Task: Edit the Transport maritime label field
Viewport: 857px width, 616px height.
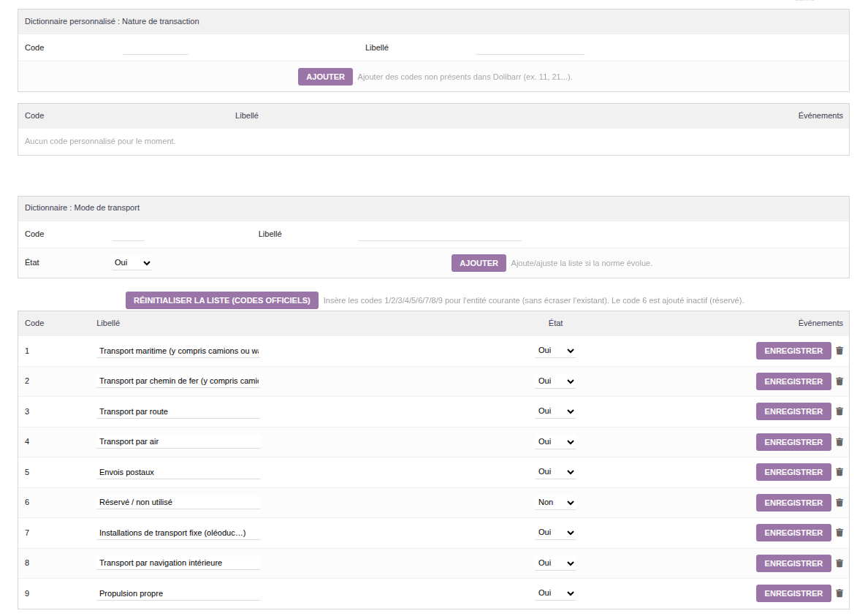Action: point(178,351)
